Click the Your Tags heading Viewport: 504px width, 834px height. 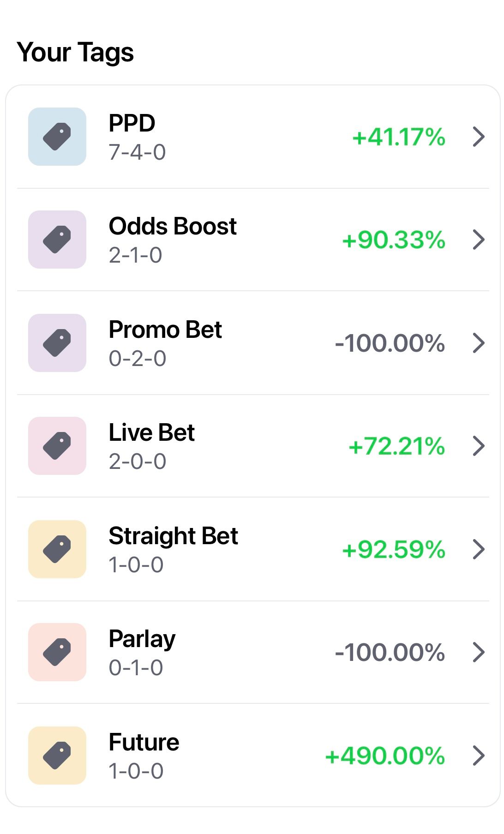tap(75, 52)
